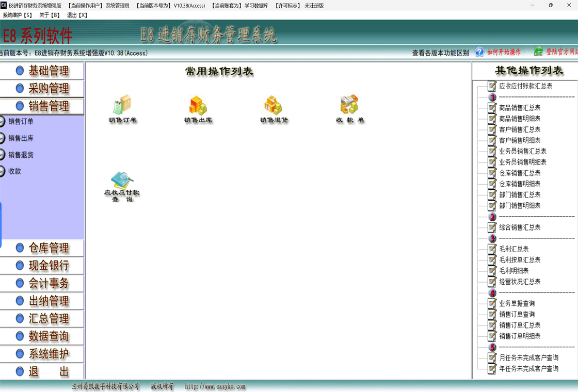Image resolution: width=578 pixels, height=392 pixels.
Task: Click the 登陆官方网站 green icon
Action: tap(538, 52)
